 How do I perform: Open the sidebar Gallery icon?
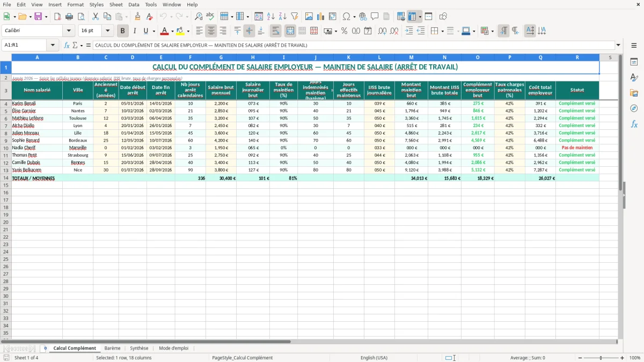point(634,93)
